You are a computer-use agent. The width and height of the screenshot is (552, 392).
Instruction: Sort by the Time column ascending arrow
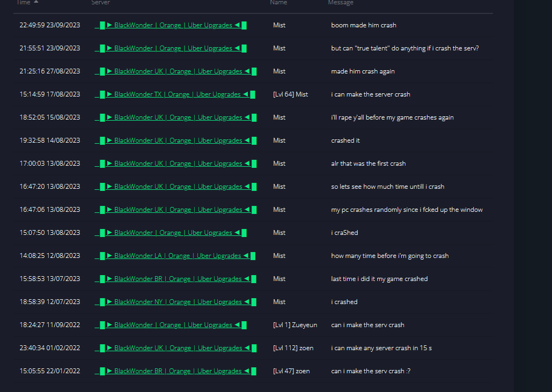point(36,2)
